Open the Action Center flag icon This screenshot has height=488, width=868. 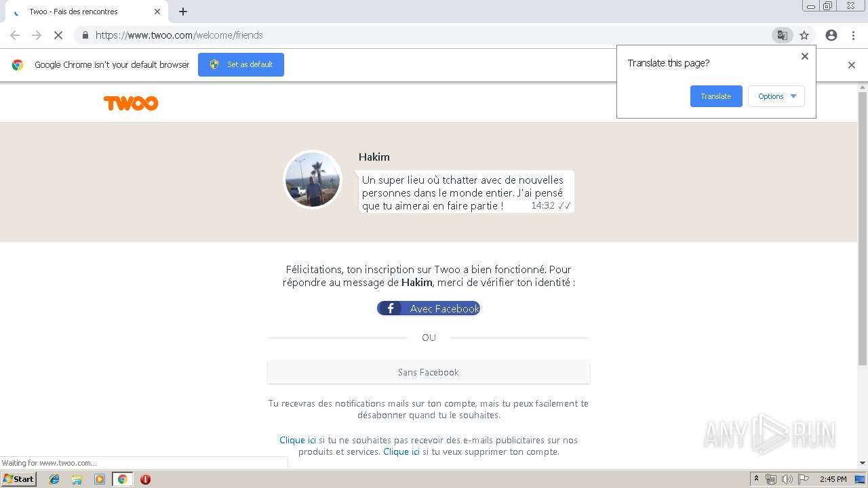804,479
